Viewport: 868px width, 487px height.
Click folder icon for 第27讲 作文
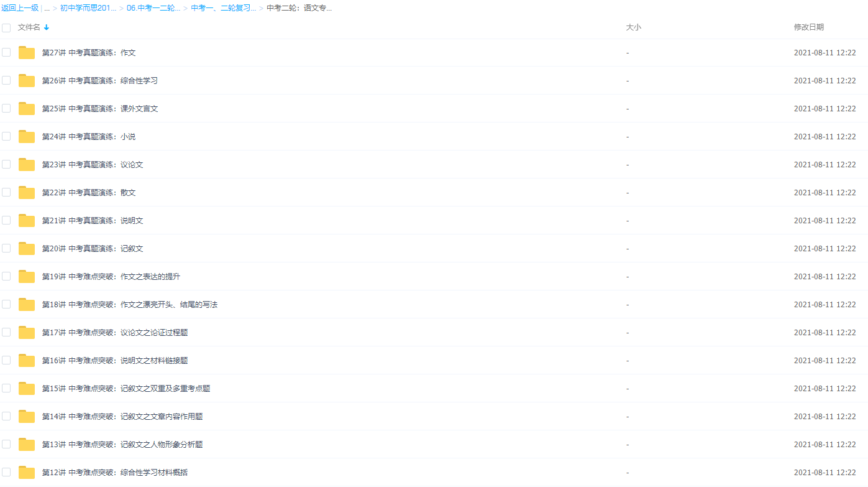27,53
